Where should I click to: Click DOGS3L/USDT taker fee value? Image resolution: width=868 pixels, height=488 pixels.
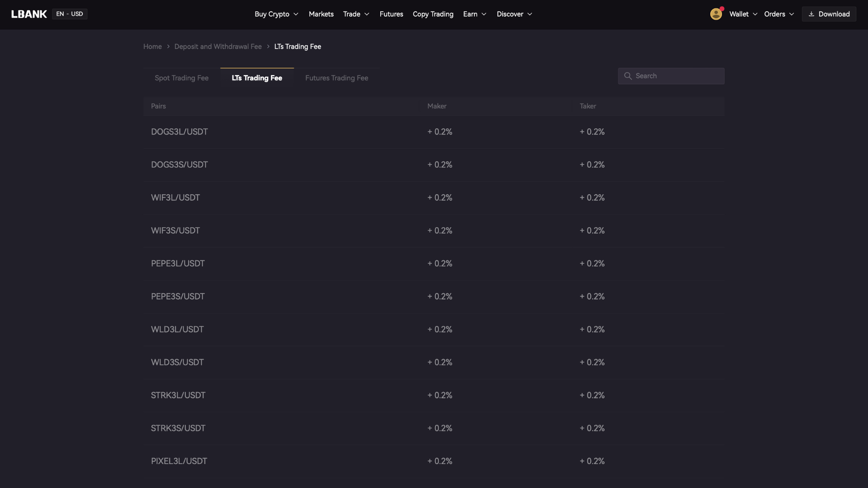[592, 132]
